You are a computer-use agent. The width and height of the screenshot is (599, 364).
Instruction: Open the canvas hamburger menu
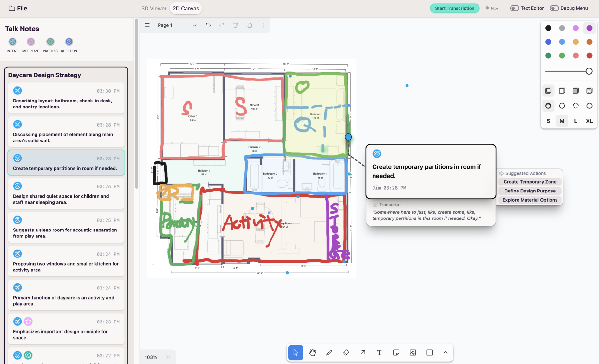point(147,25)
